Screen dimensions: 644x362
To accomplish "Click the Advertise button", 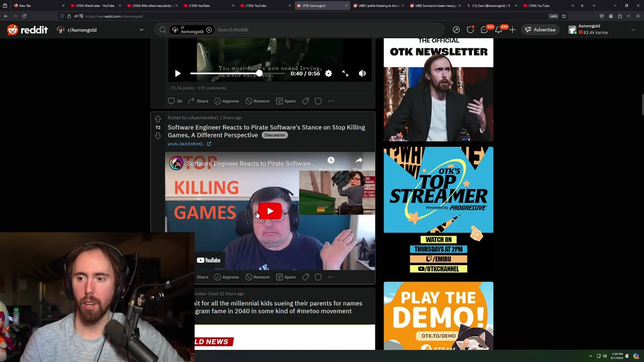I will click(x=540, y=30).
